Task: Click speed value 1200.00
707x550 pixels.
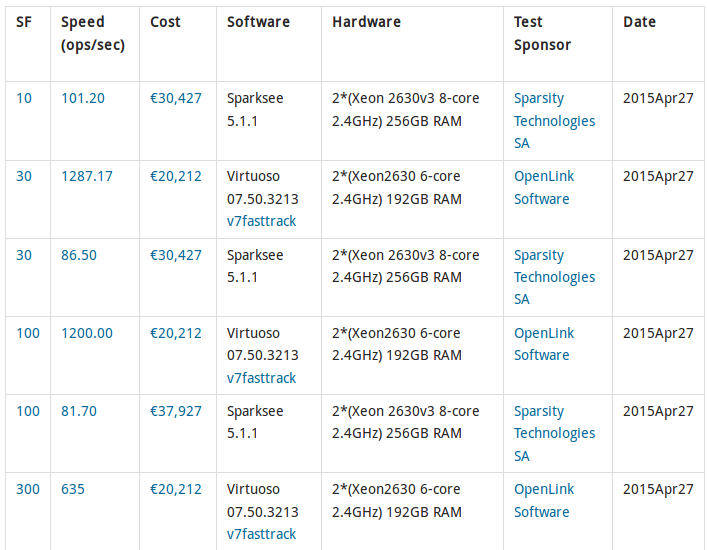Action: click(87, 333)
